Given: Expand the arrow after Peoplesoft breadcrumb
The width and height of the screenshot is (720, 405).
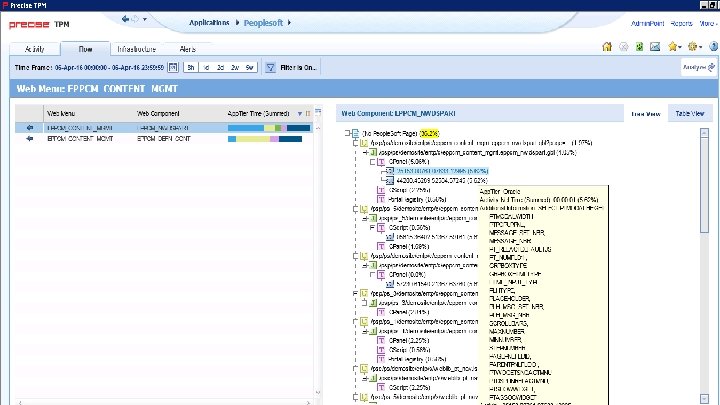Looking at the screenshot, I should pyautogui.click(x=289, y=22).
